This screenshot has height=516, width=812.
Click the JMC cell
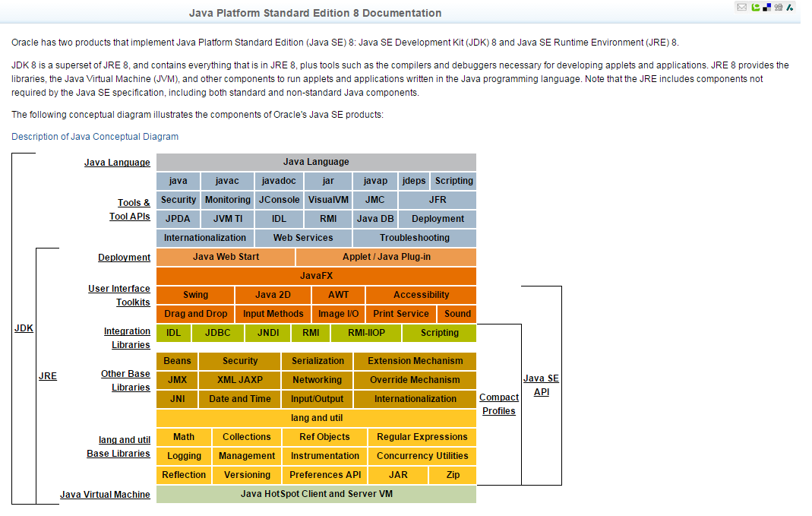tap(375, 199)
